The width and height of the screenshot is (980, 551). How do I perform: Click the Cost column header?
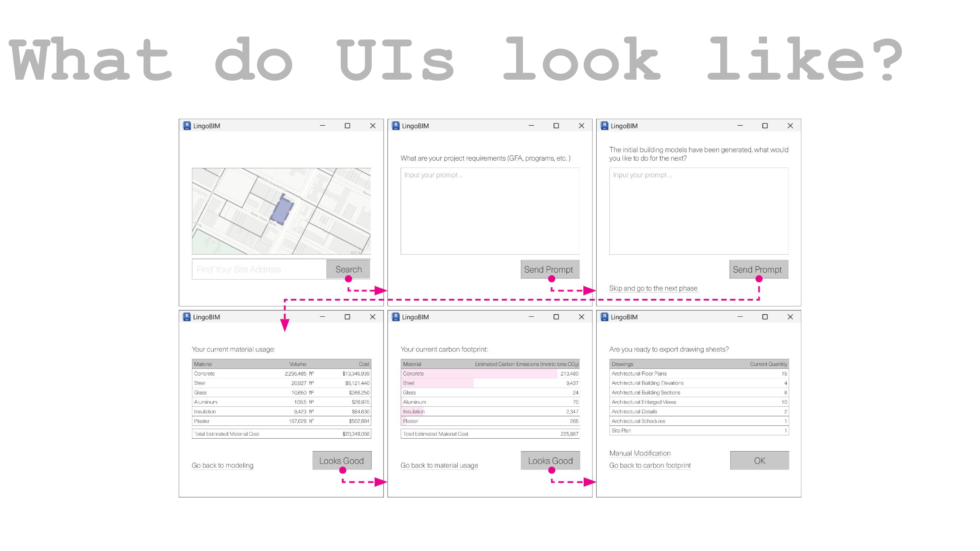pos(364,364)
